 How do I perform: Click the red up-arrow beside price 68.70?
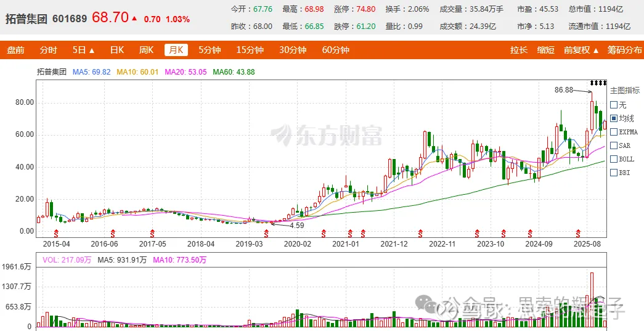tap(134, 18)
